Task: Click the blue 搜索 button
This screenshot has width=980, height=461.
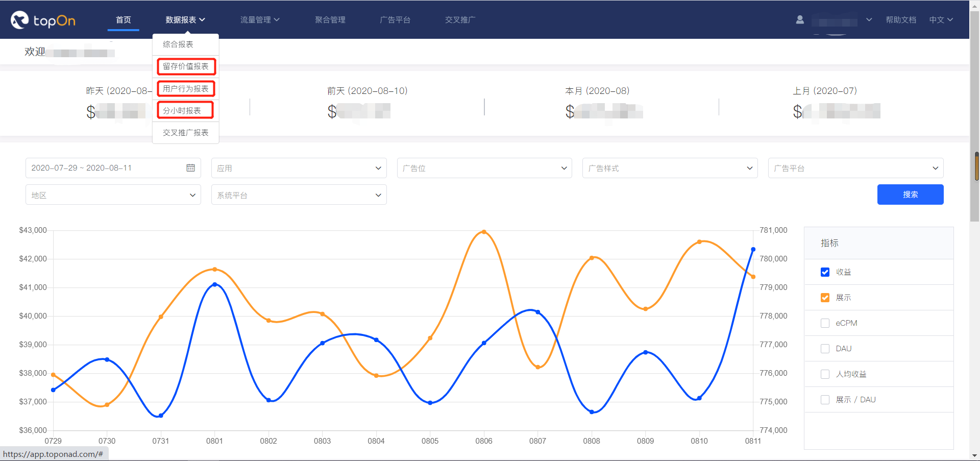Action: point(910,195)
